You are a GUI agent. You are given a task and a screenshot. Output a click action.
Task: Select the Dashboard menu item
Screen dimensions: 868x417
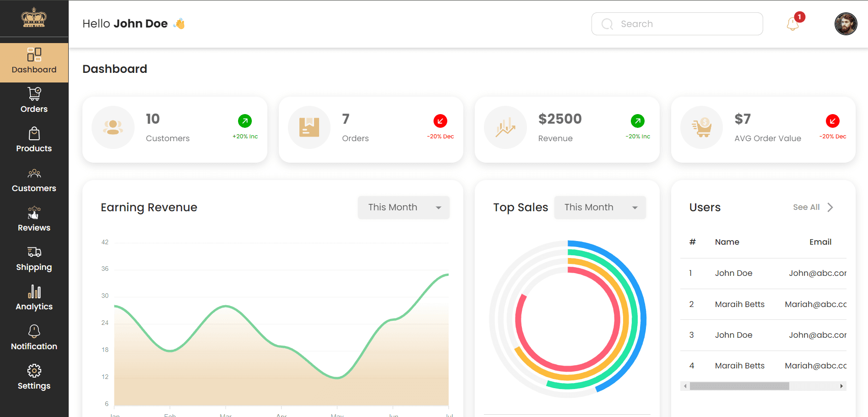pos(34,63)
